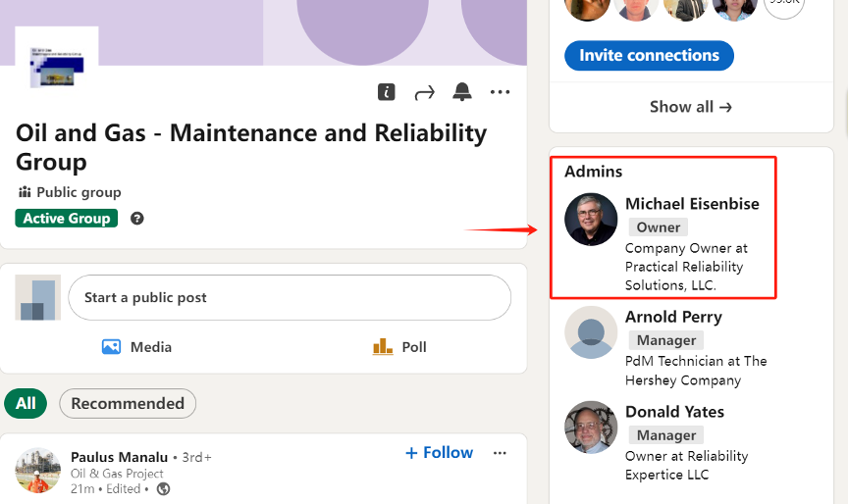The image size is (848, 504).
Task: Select the Active Group badge
Action: (67, 219)
